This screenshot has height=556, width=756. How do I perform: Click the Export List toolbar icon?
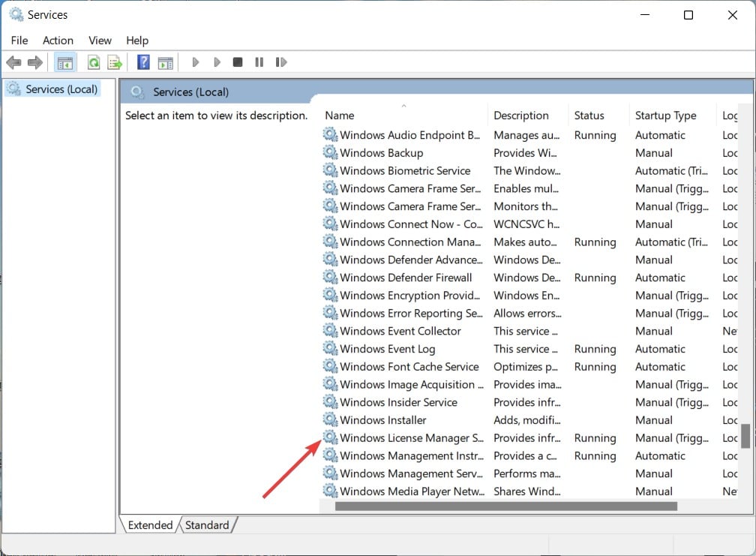pyautogui.click(x=115, y=62)
